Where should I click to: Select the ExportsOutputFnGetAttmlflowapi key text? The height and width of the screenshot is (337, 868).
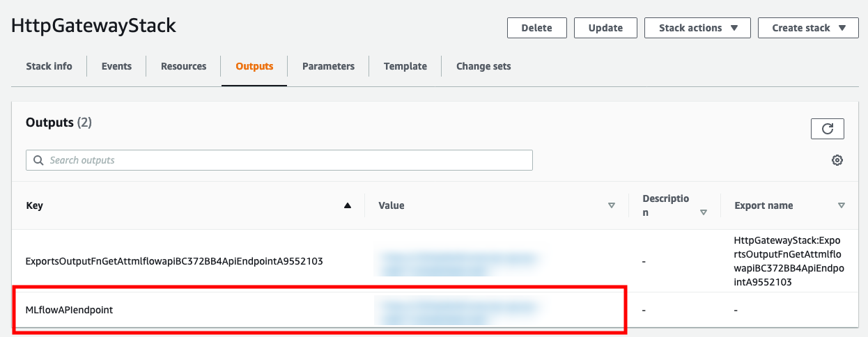174,261
